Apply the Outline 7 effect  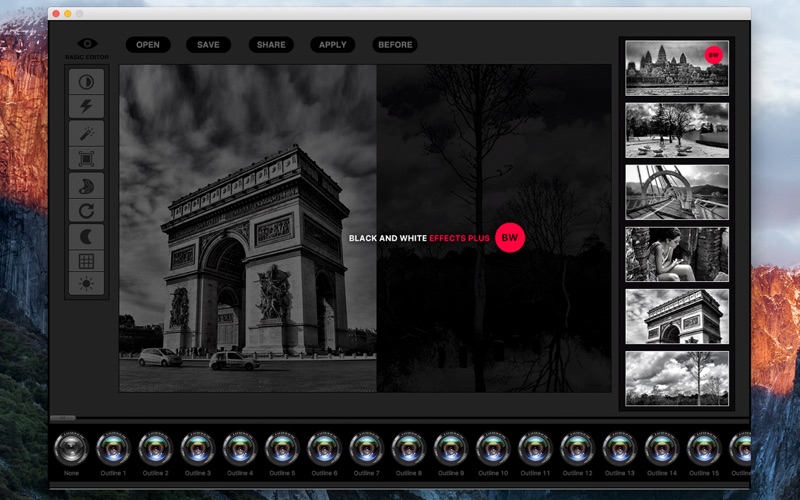pyautogui.click(x=367, y=448)
